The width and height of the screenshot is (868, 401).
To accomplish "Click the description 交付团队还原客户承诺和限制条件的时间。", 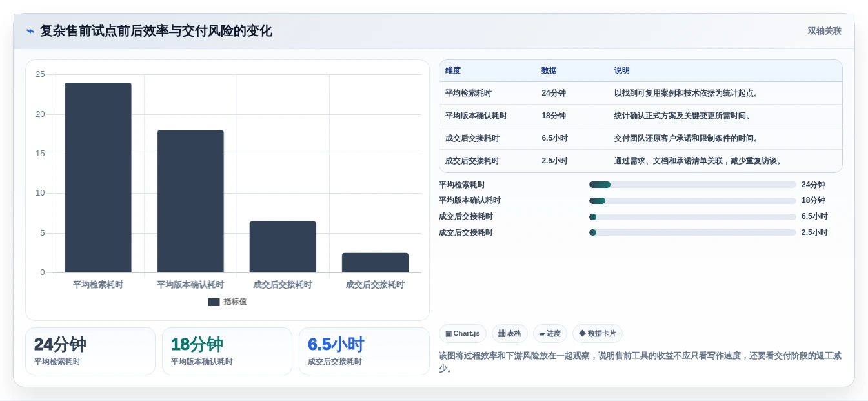I will [x=688, y=138].
